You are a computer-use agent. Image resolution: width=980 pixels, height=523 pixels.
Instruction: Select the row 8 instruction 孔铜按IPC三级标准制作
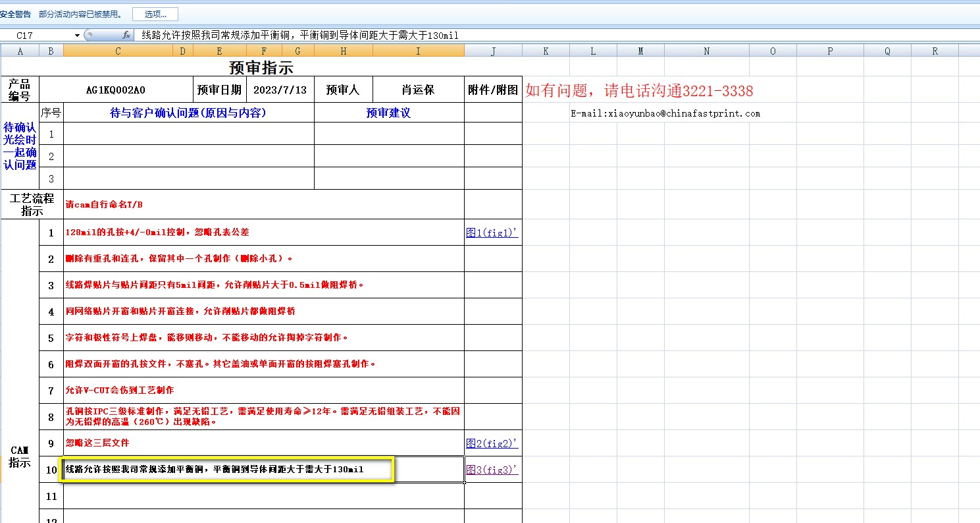click(x=264, y=417)
